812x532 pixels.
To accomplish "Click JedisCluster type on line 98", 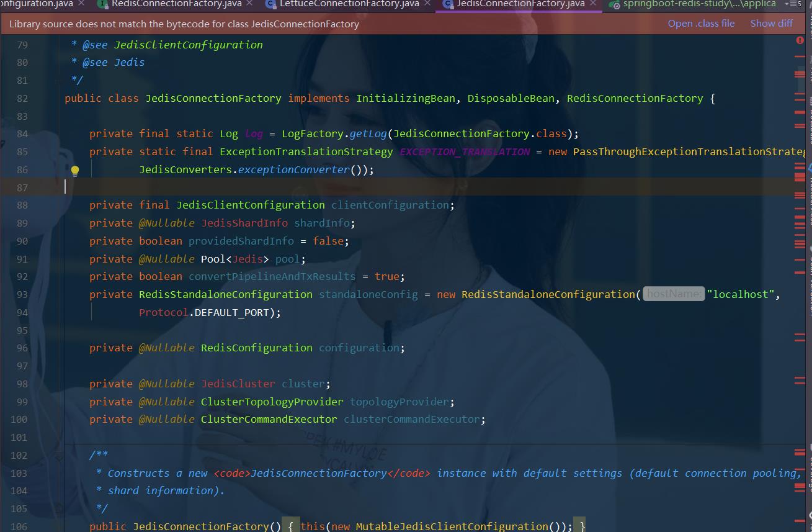I will tap(238, 384).
